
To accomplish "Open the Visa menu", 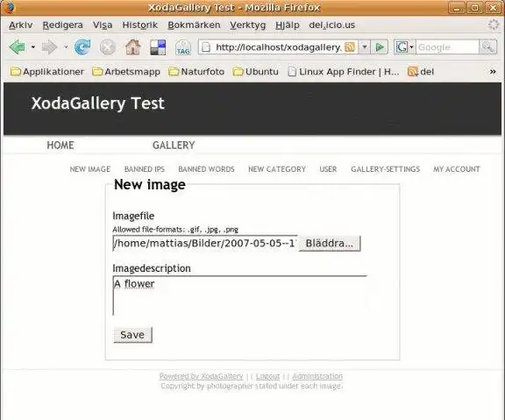I will pyautogui.click(x=103, y=25).
